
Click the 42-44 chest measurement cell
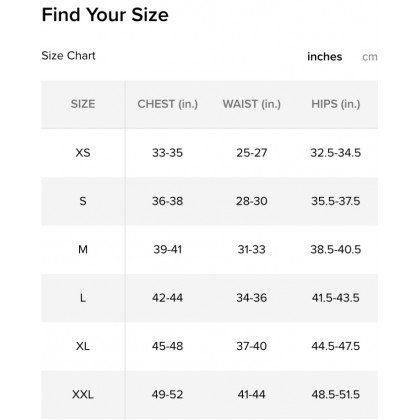[x=167, y=298]
